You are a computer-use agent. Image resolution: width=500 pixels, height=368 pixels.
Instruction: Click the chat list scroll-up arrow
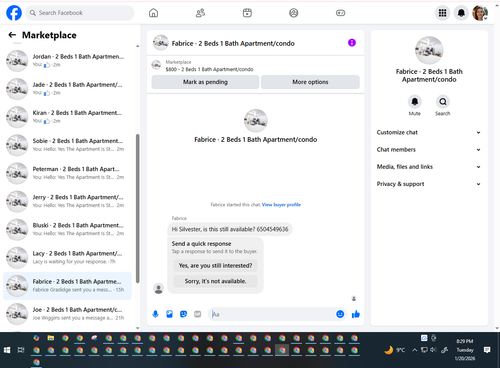click(137, 46)
